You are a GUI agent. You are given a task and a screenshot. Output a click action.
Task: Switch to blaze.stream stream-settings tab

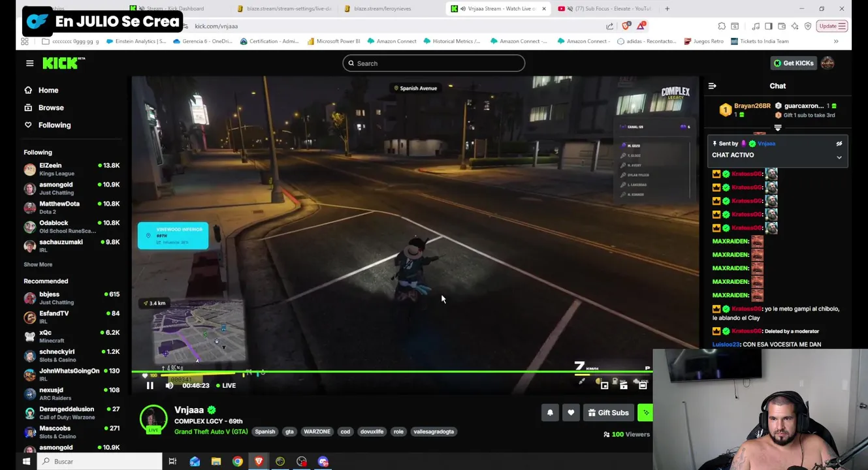[x=285, y=8]
